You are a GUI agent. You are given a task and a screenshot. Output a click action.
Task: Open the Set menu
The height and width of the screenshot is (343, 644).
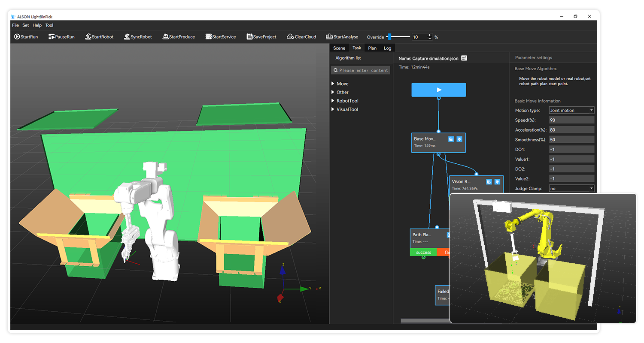point(25,25)
